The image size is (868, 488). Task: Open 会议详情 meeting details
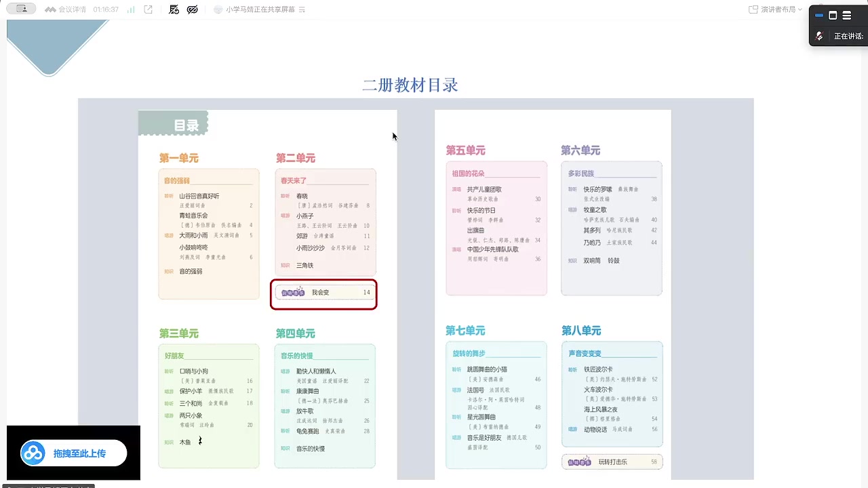pos(66,9)
